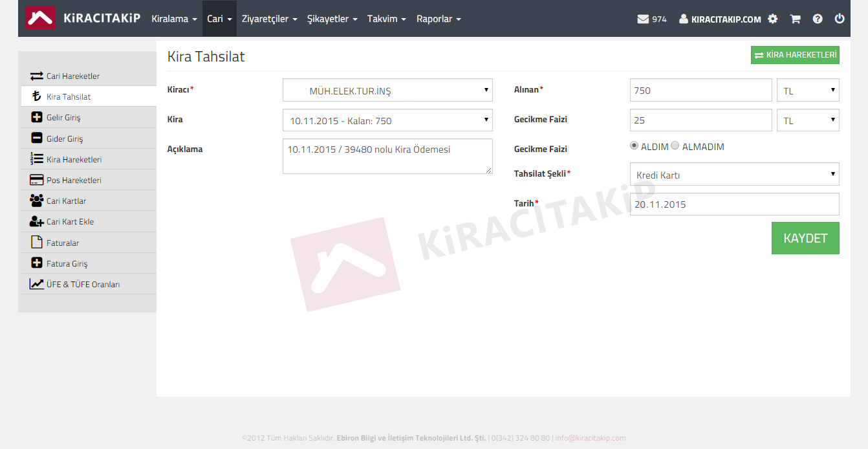
Task: Click the Açıklama text area
Action: coord(387,156)
